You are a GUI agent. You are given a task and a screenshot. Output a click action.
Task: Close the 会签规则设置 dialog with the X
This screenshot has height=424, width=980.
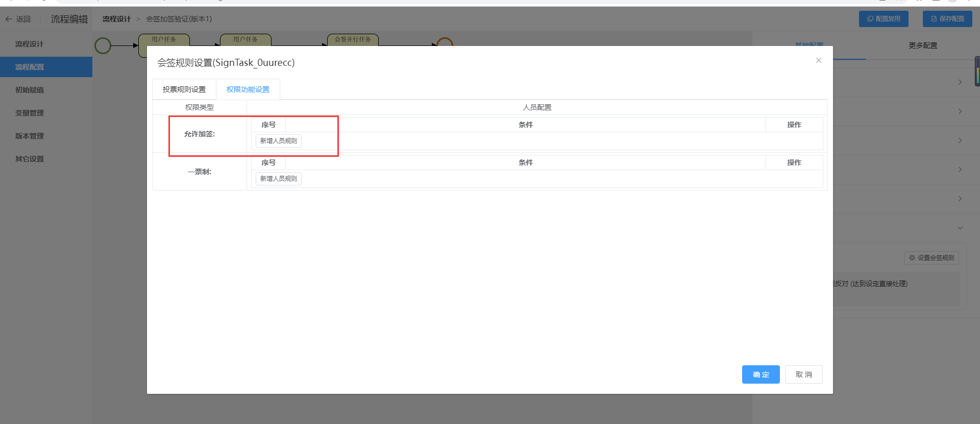click(819, 60)
